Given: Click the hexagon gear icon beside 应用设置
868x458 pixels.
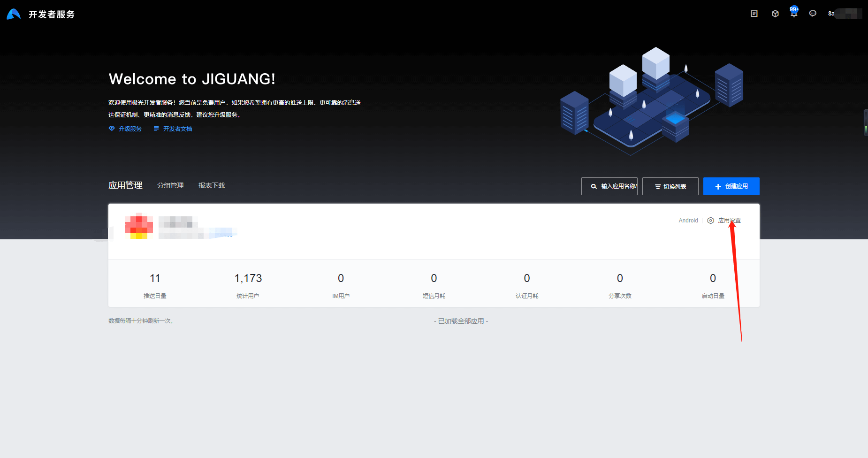Looking at the screenshot, I should (711, 221).
